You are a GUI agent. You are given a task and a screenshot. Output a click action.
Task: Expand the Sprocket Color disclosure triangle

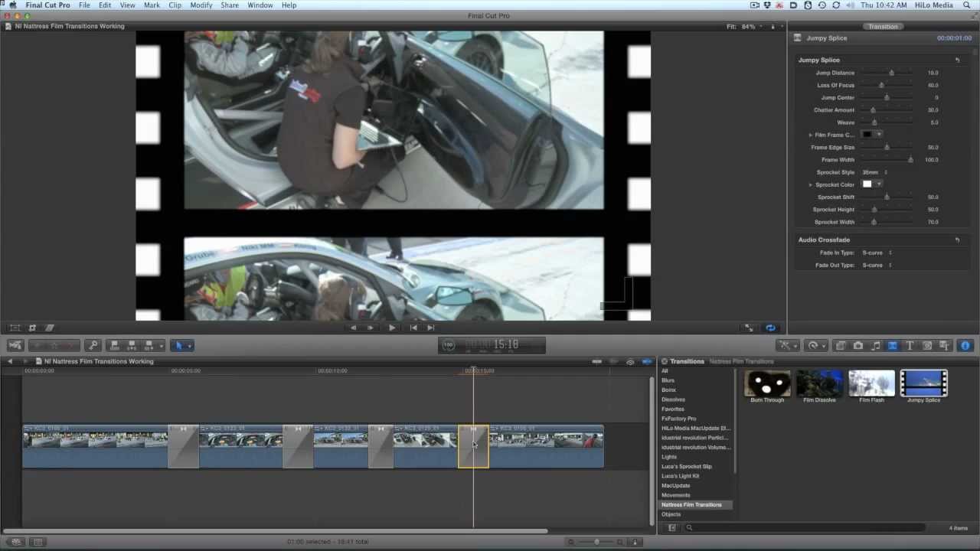[810, 184]
